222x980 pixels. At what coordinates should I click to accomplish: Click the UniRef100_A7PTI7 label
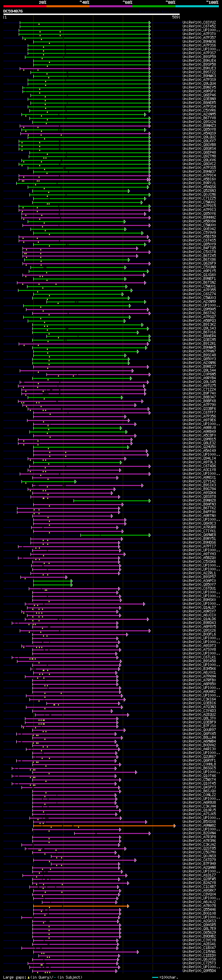(x=199, y=546)
